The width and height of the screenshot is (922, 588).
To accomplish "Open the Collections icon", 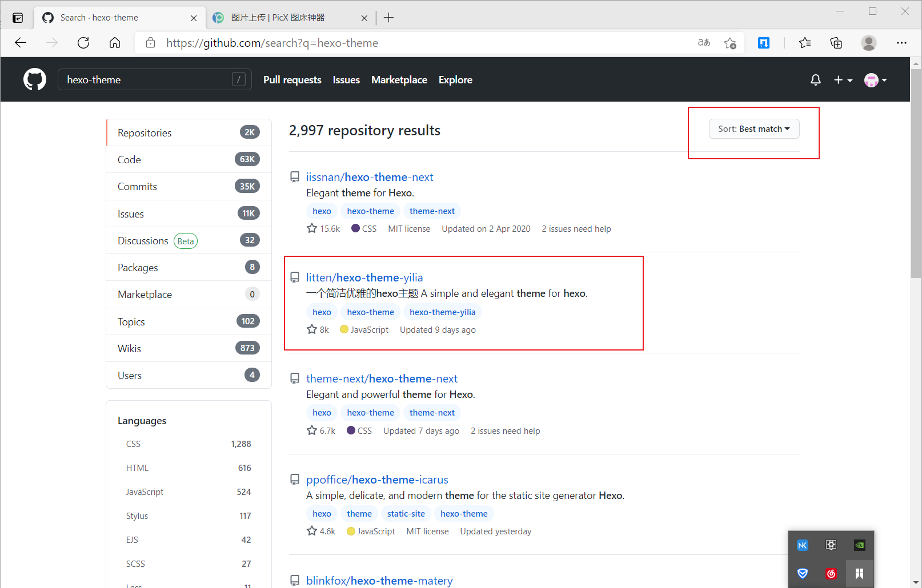I will pyautogui.click(x=836, y=43).
